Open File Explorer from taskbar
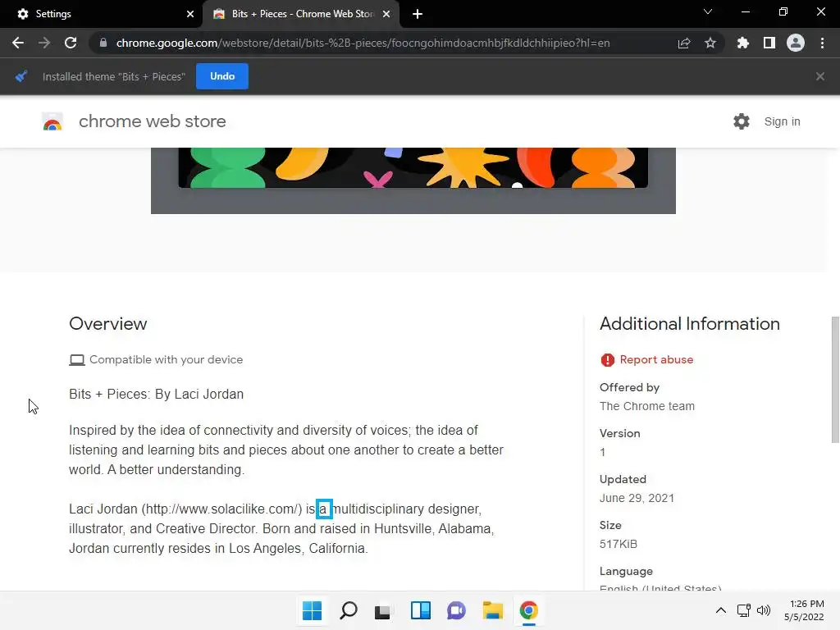Image resolution: width=840 pixels, height=630 pixels. point(492,610)
